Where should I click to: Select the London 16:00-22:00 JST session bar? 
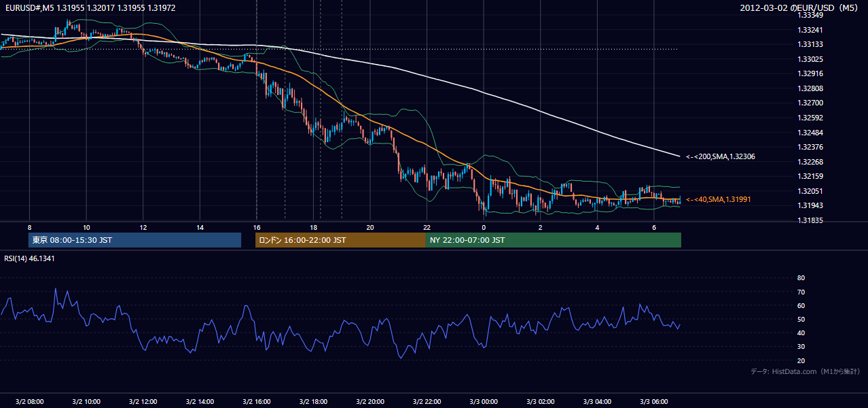point(340,240)
